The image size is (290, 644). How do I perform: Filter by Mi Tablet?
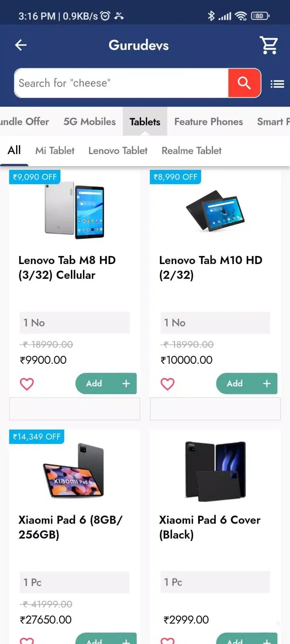(x=55, y=151)
